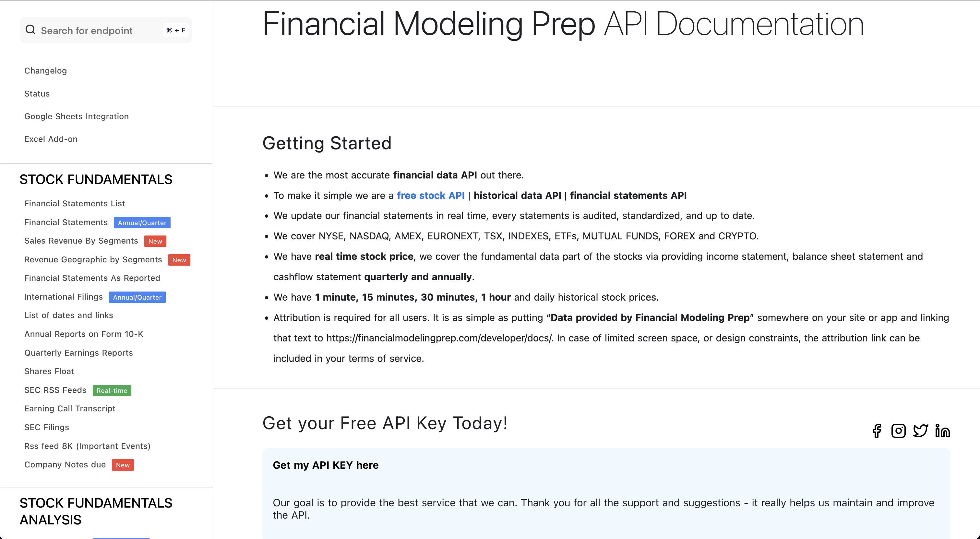
Task: Open the Instagram profile icon
Action: coord(899,431)
